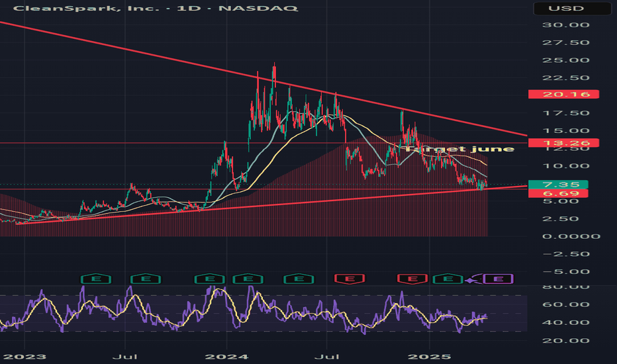Click the purple diamond marker beside the E

point(470,281)
